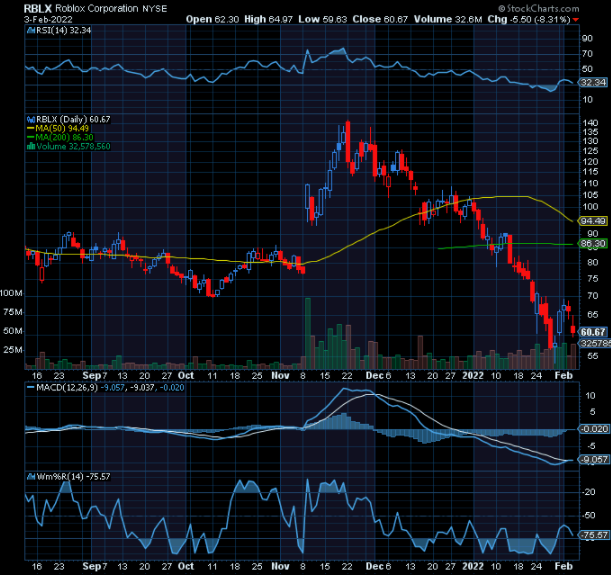
Task: Click the 110 price axis label
Action: 590,183
